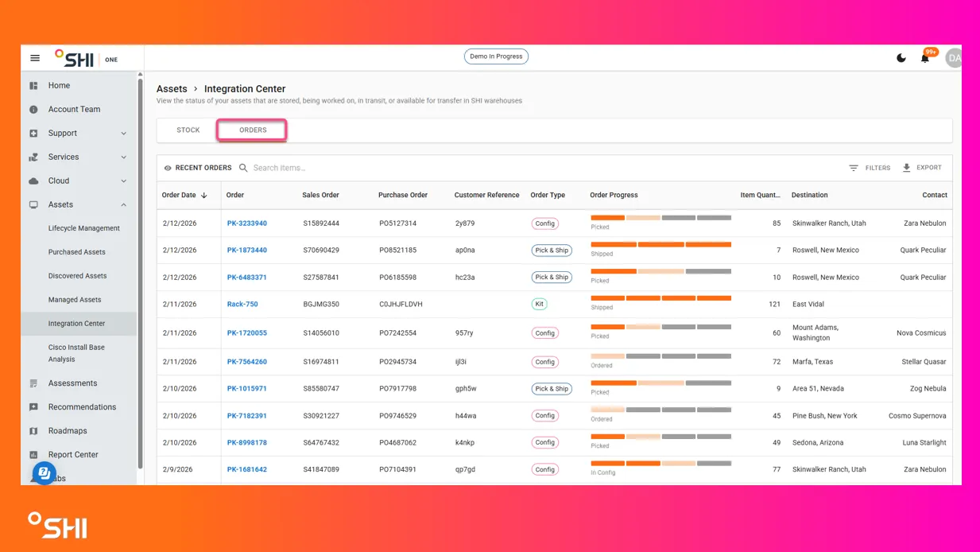980x552 pixels.
Task: Click the search magnifier icon
Action: (x=244, y=168)
